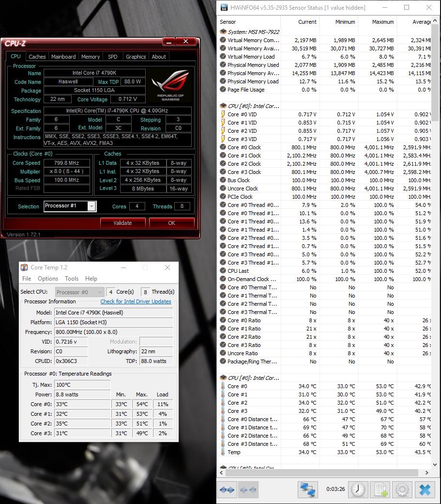This screenshot has width=441, height=504.
Task: Select the On-Demand Clock row
Action: coord(325,279)
